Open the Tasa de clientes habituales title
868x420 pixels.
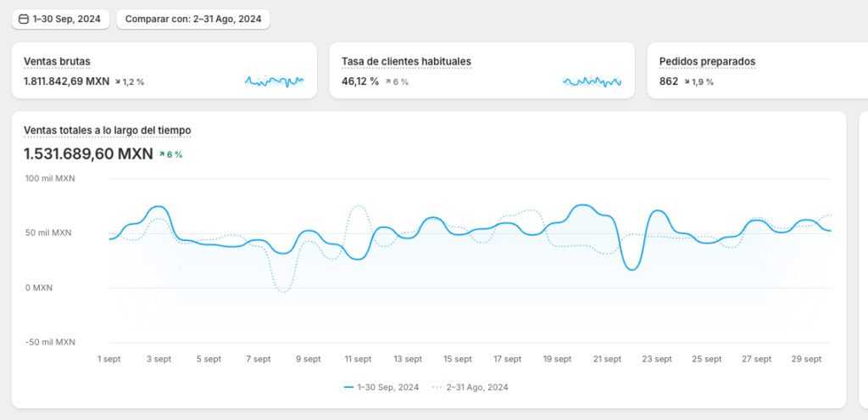point(406,62)
